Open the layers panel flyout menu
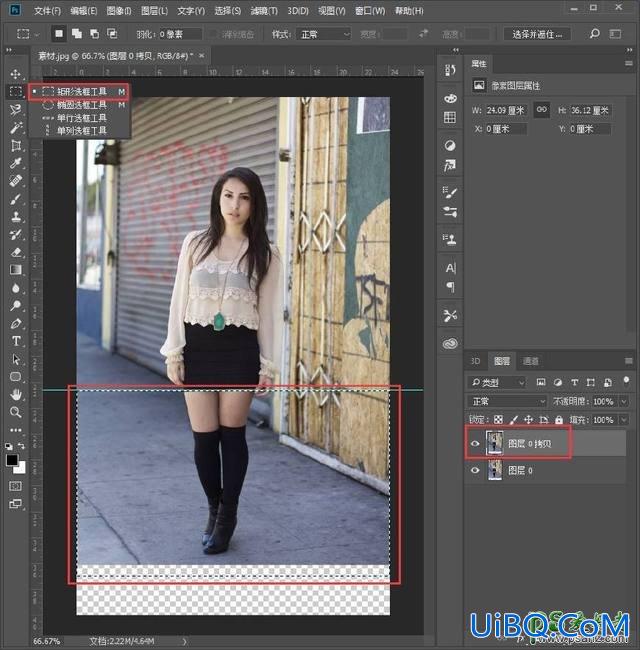The height and width of the screenshot is (650, 640). coord(629,361)
